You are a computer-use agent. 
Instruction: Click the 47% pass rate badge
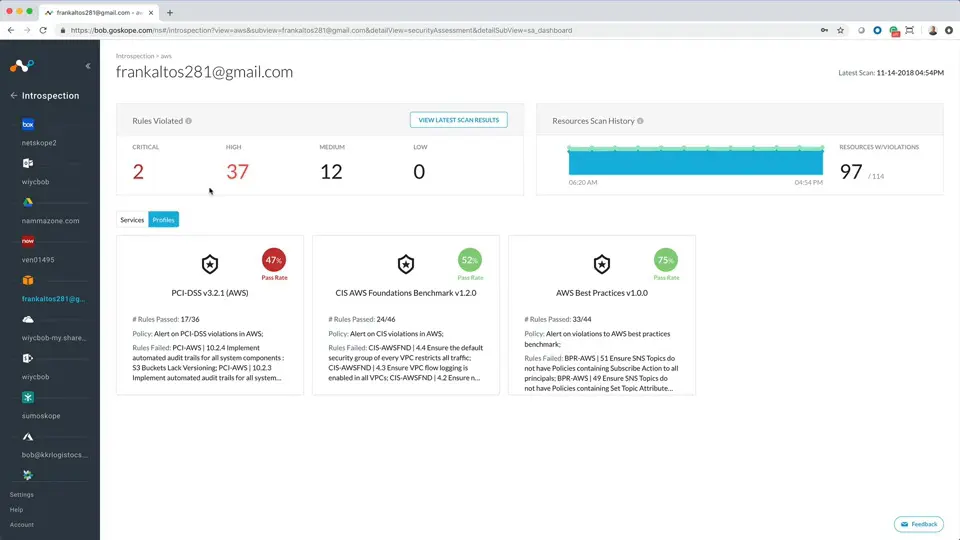[274, 260]
